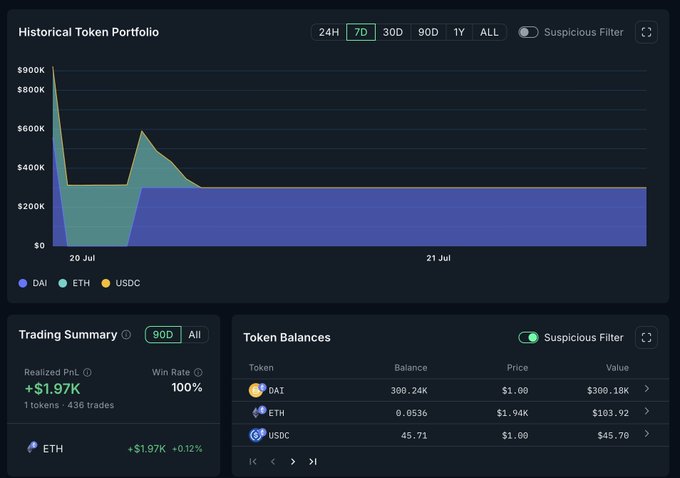
Task: Click USDC token name in balances
Action: coord(279,435)
